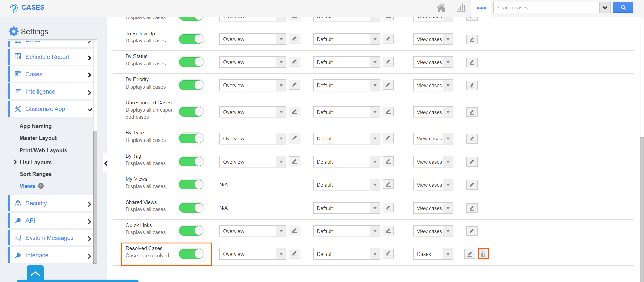
Task: Edit Overview layout for By Priority
Action: (294, 85)
